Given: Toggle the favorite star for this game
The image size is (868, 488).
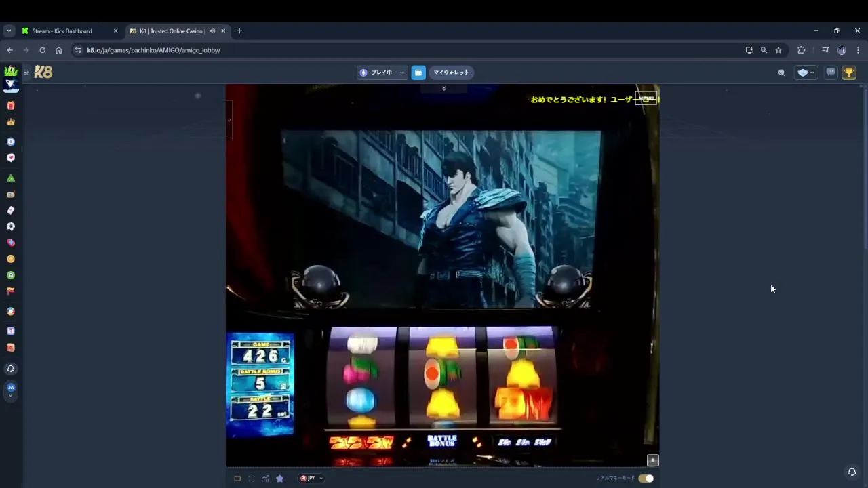Looking at the screenshot, I should 279,479.
